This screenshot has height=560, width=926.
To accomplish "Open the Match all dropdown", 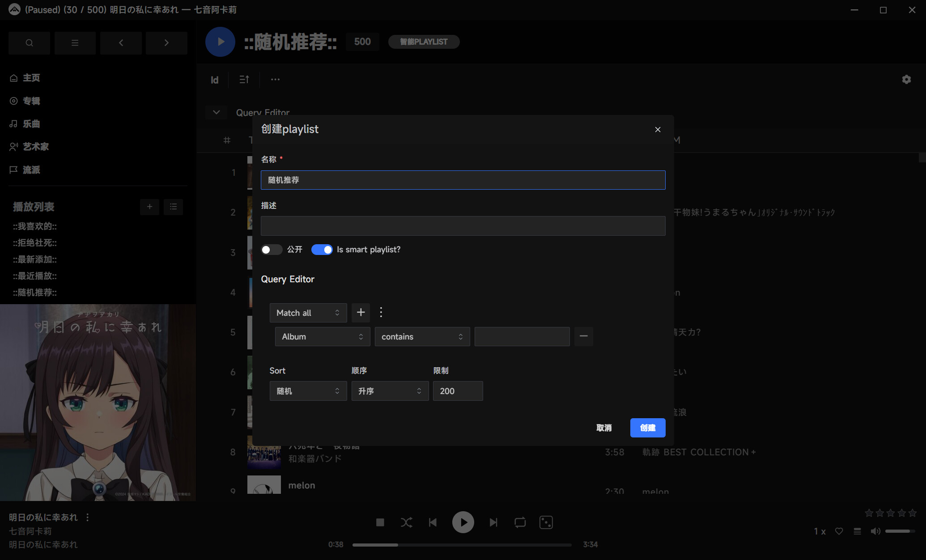I will (x=308, y=313).
